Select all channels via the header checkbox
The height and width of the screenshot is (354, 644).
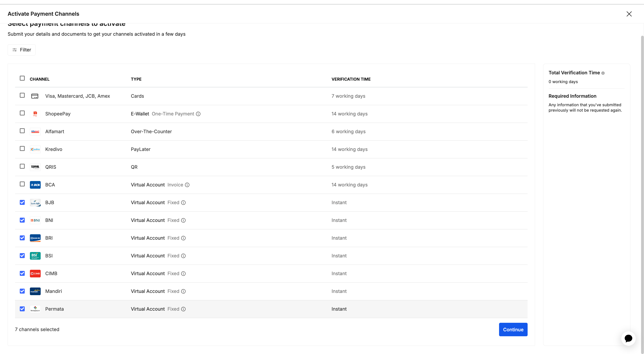(x=22, y=78)
